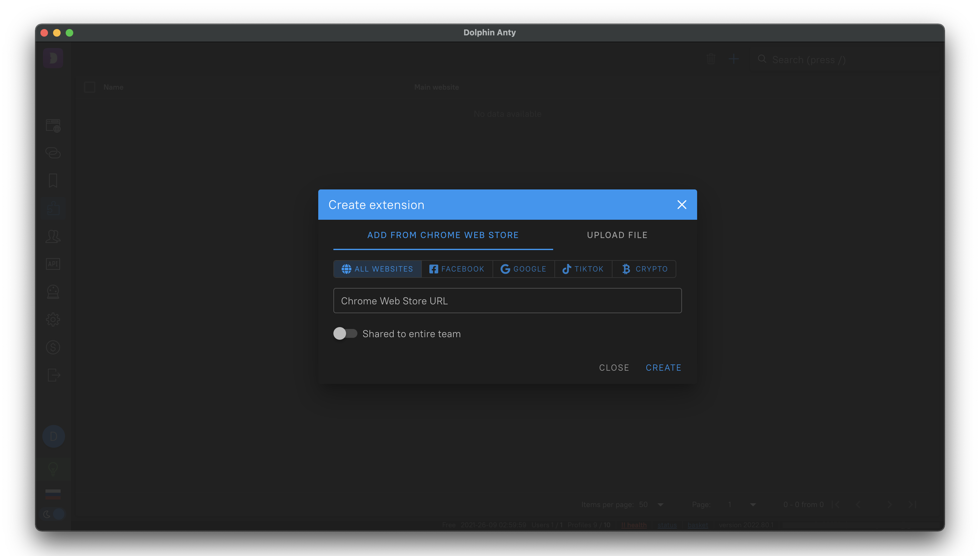Expand the Items per page dropdown
The width and height of the screenshot is (980, 556).
(660, 505)
